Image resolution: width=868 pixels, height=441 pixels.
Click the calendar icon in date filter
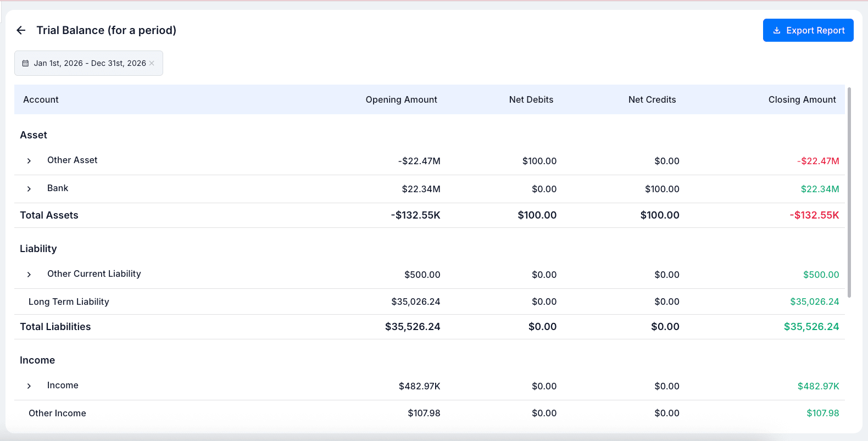[x=25, y=63]
